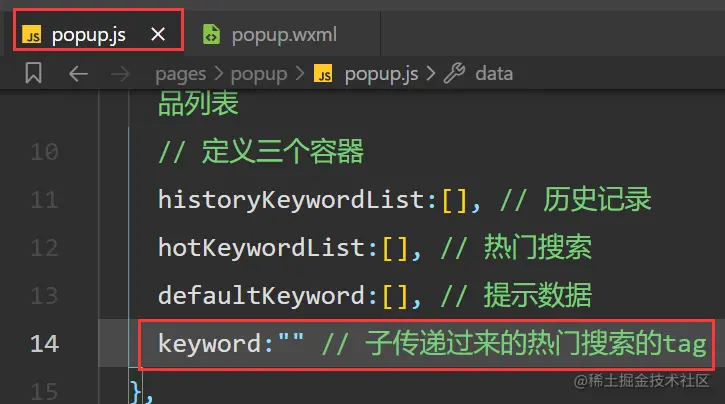Screen dimensions: 725x404
Task: Open the popup.wxml tab
Action: tap(284, 35)
